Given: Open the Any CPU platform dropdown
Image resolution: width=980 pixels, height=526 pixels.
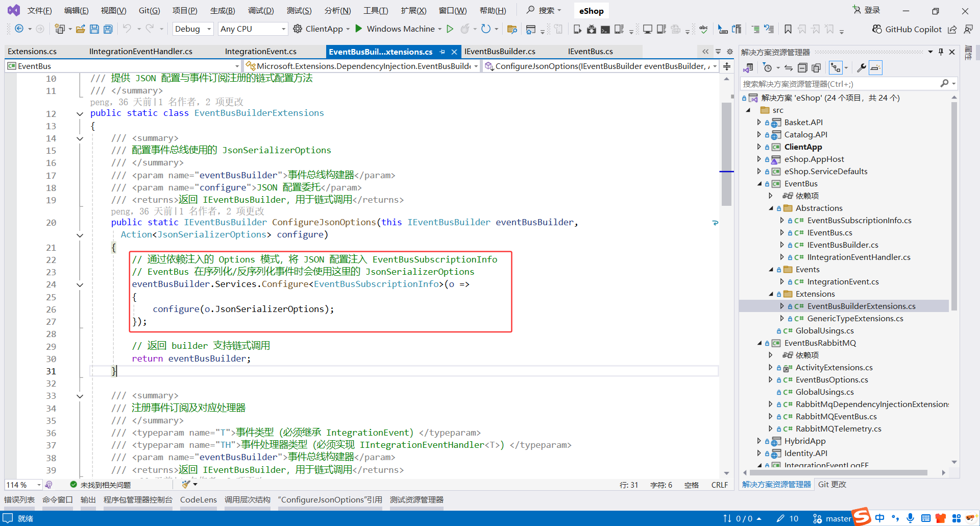Looking at the screenshot, I should pyautogui.click(x=253, y=29).
